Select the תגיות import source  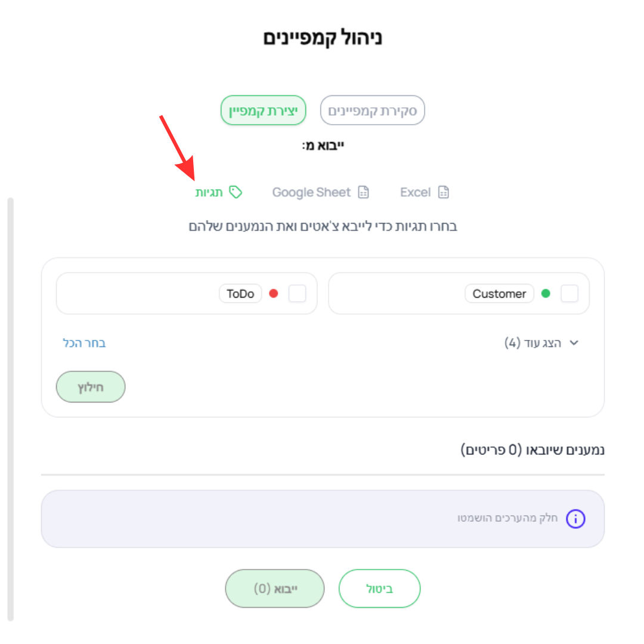(218, 192)
